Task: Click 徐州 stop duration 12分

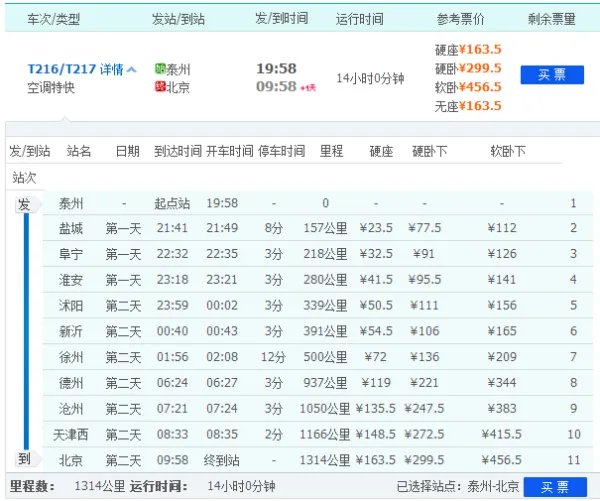Action: click(x=273, y=357)
